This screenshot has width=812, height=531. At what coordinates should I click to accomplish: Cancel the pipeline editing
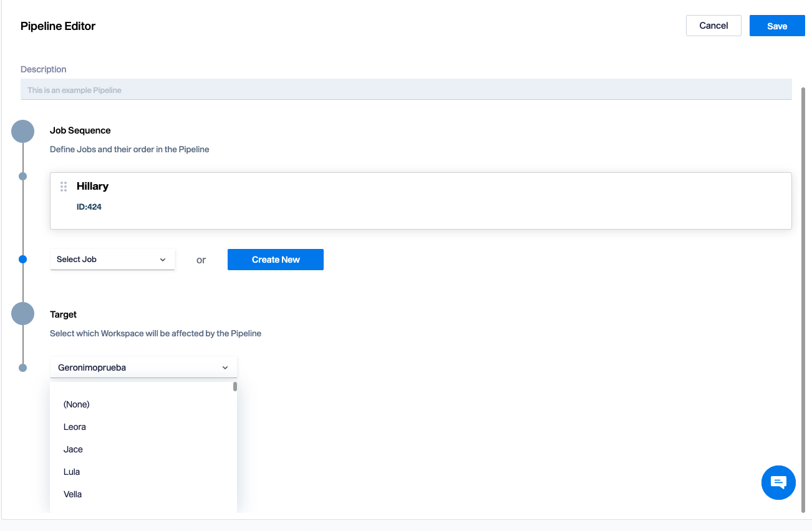tap(713, 26)
